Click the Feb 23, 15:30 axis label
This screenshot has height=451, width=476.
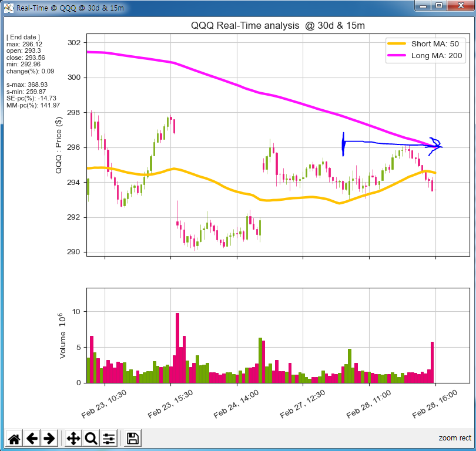tap(170, 404)
